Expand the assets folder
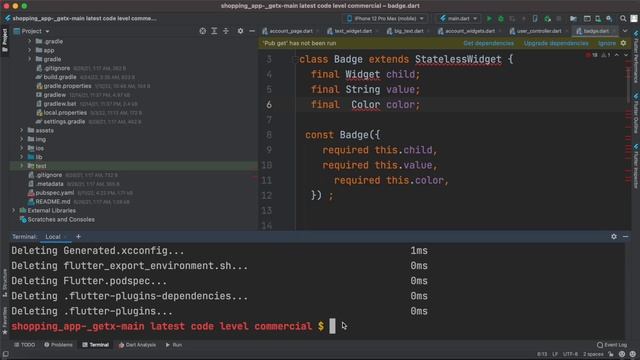This screenshot has height=360, width=640. (x=22, y=130)
